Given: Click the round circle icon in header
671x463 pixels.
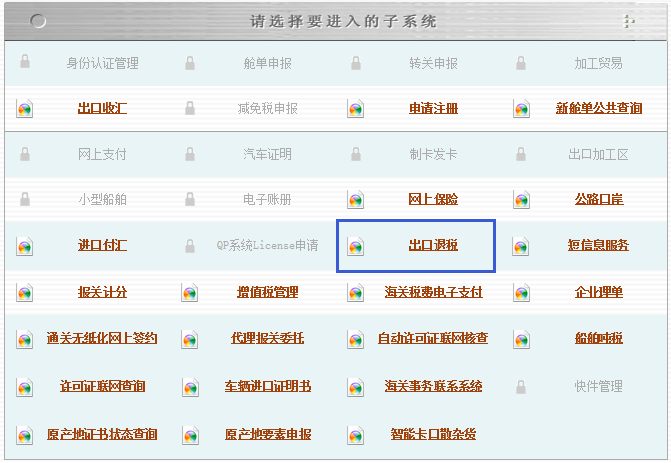Looking at the screenshot, I should click(x=38, y=21).
